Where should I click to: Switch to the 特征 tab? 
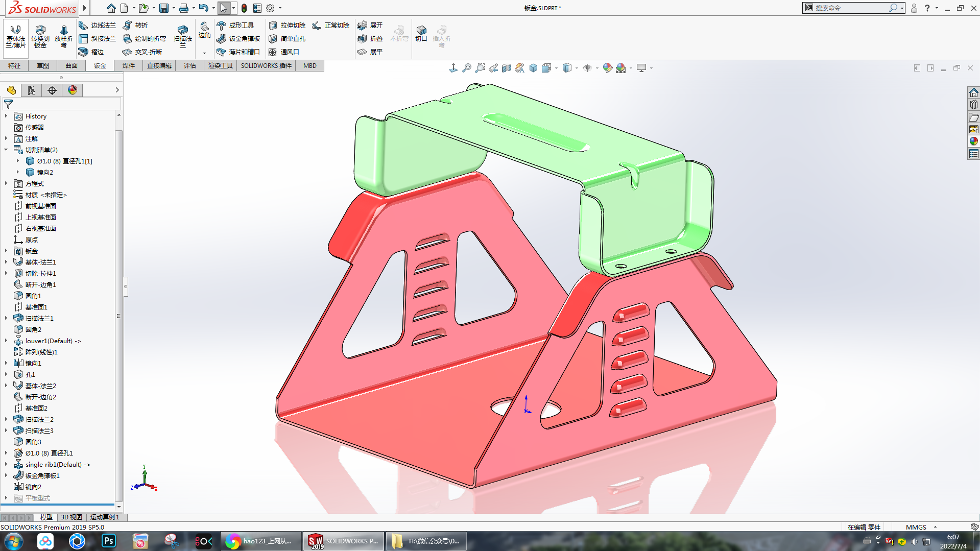pyautogui.click(x=14, y=66)
